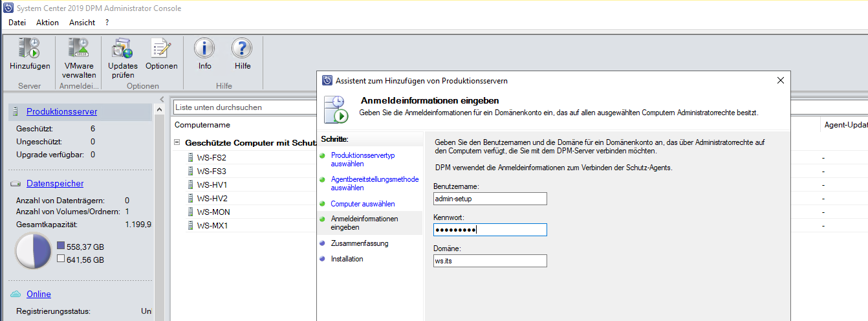Click the Gesamtkapazität value
Screen dimensions: 868x321
click(x=138, y=225)
